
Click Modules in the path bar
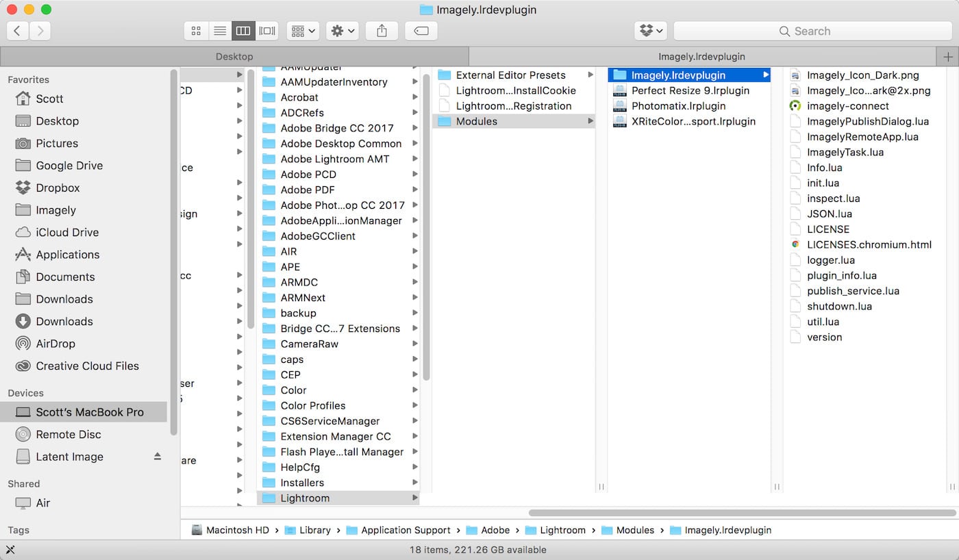pos(627,530)
